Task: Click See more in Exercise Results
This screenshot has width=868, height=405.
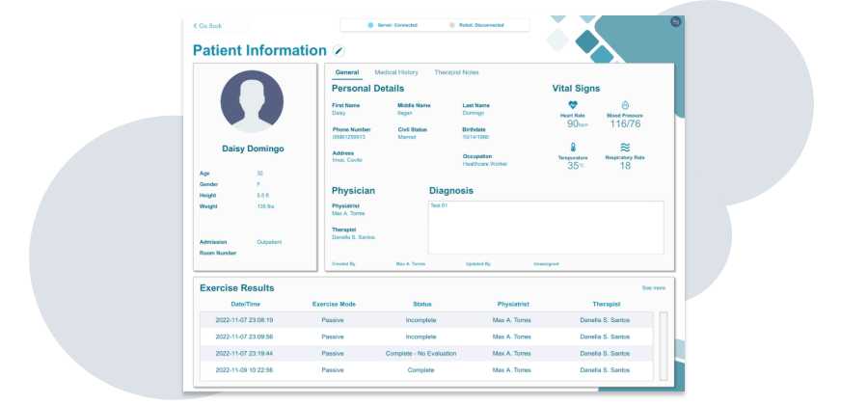Action: tap(654, 288)
